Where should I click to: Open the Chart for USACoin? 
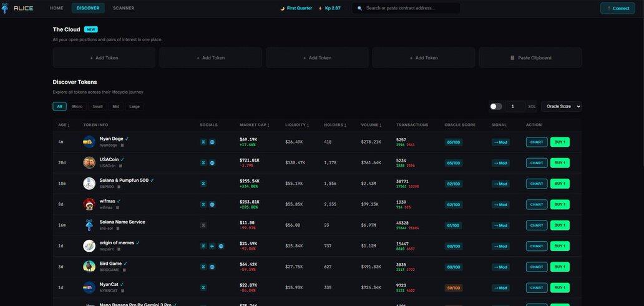coord(536,163)
